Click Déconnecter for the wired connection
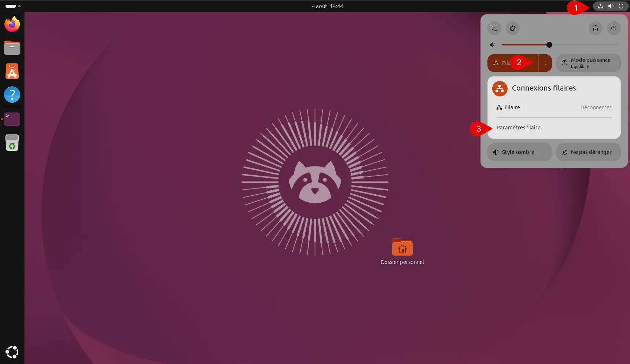 596,107
